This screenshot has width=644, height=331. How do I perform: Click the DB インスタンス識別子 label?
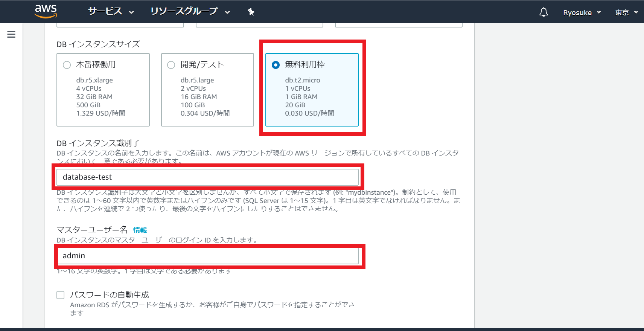point(98,143)
